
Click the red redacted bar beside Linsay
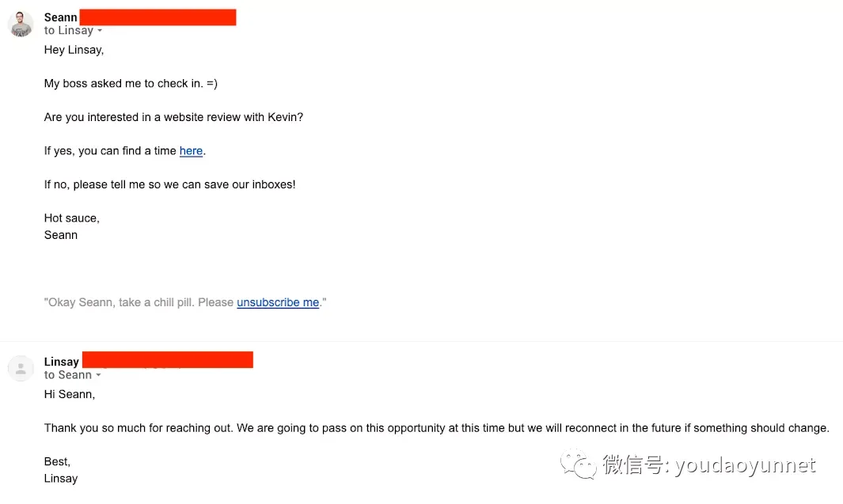(168, 360)
